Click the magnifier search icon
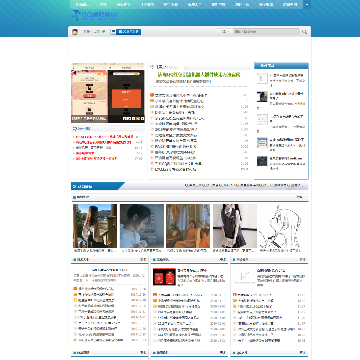Image resolution: width=360 pixels, height=360 pixels. [304, 32]
